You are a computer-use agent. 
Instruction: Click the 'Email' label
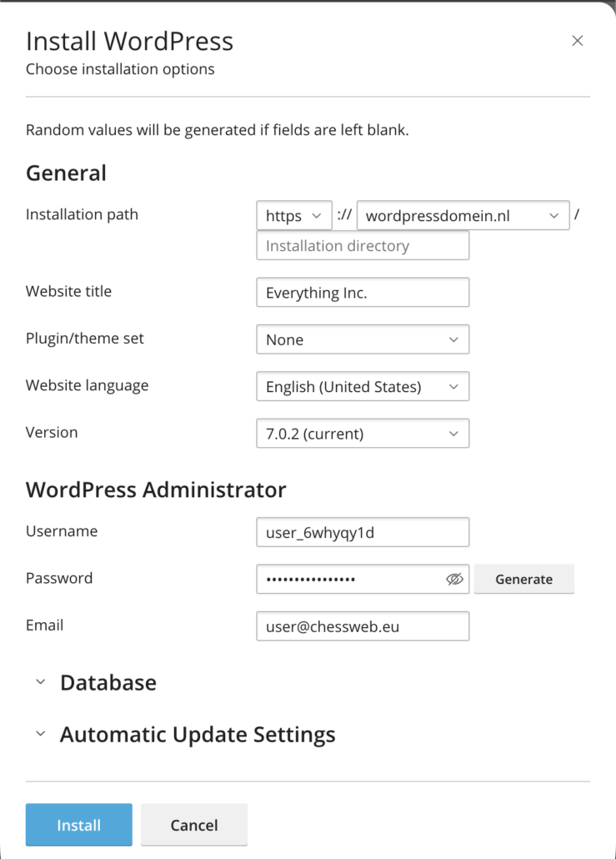[x=44, y=625]
